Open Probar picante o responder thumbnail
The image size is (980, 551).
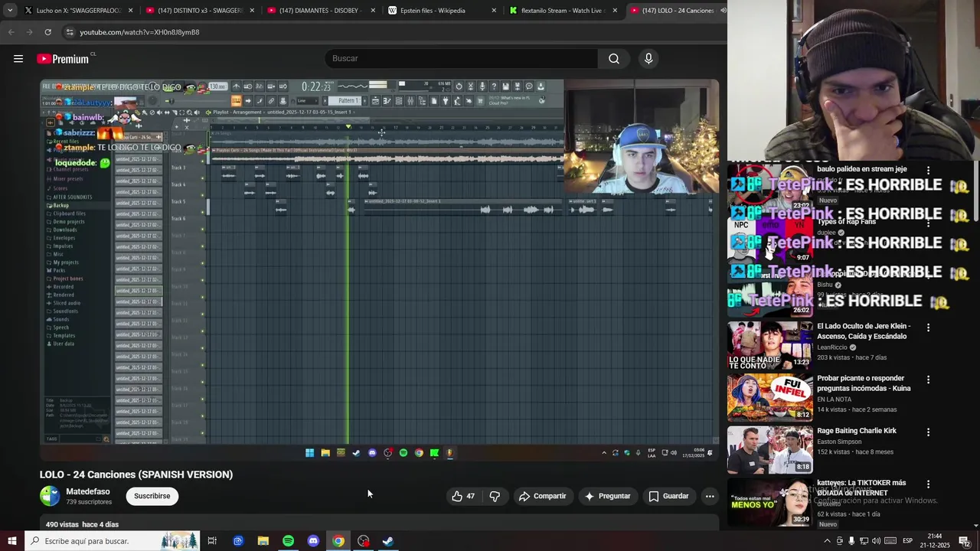769,397
